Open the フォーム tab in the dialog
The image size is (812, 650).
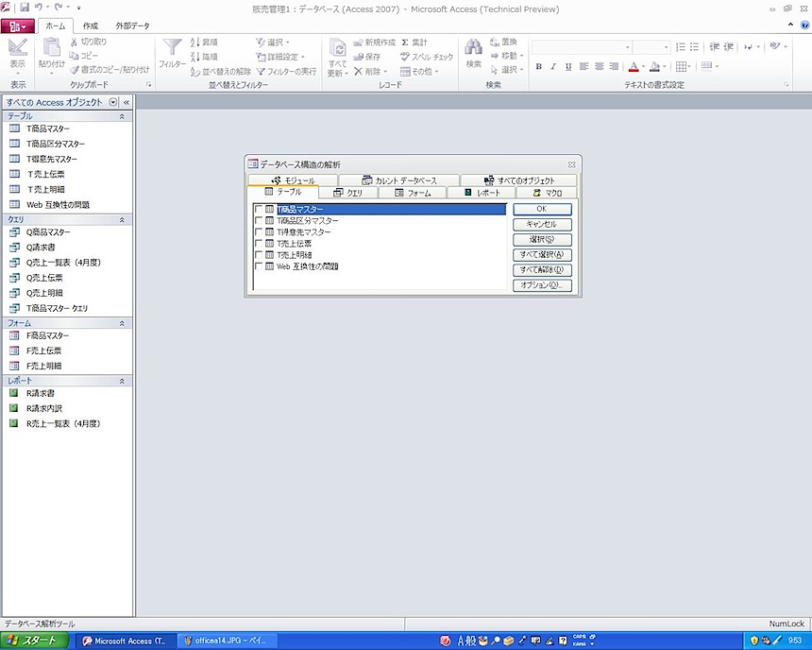[413, 193]
